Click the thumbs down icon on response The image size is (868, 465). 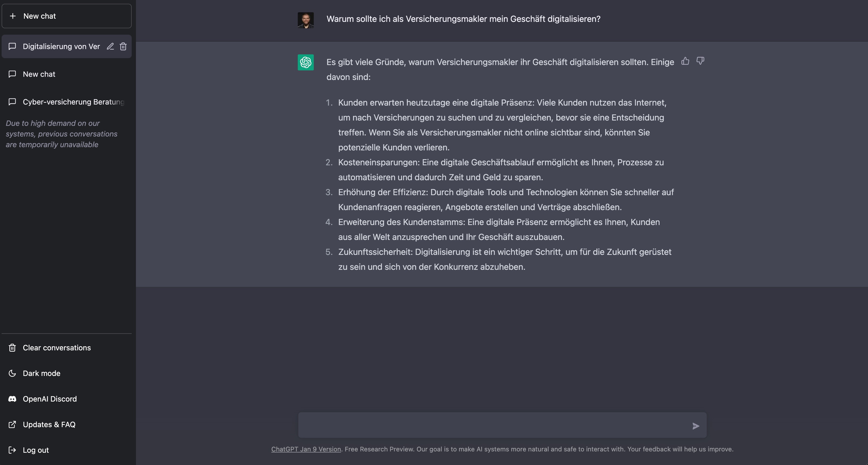(700, 61)
